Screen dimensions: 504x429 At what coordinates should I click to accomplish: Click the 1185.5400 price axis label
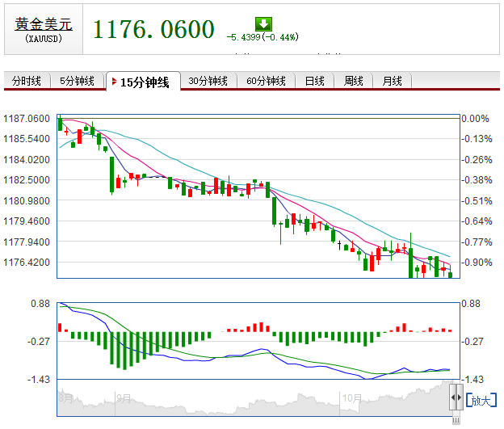(27, 139)
